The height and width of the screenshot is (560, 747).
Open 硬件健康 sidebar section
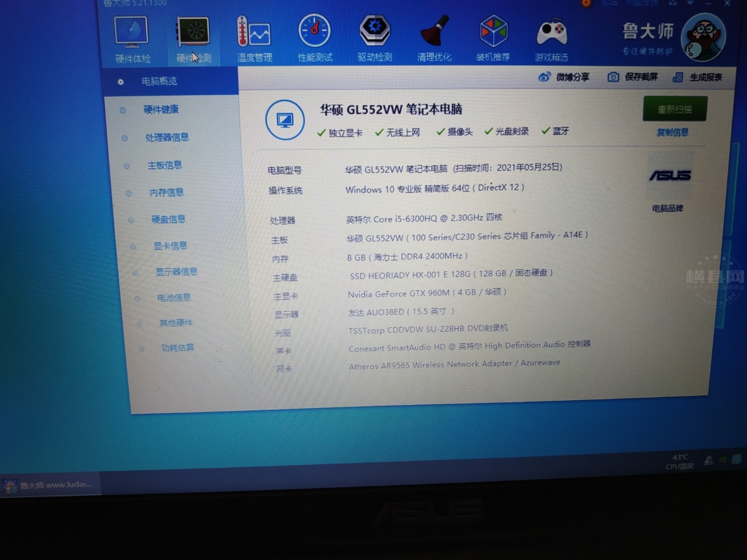point(161,110)
